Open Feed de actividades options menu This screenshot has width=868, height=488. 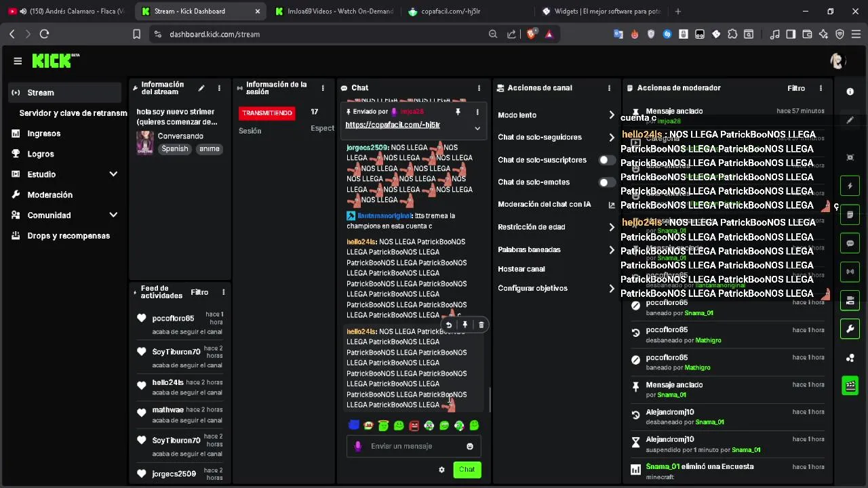click(x=223, y=292)
